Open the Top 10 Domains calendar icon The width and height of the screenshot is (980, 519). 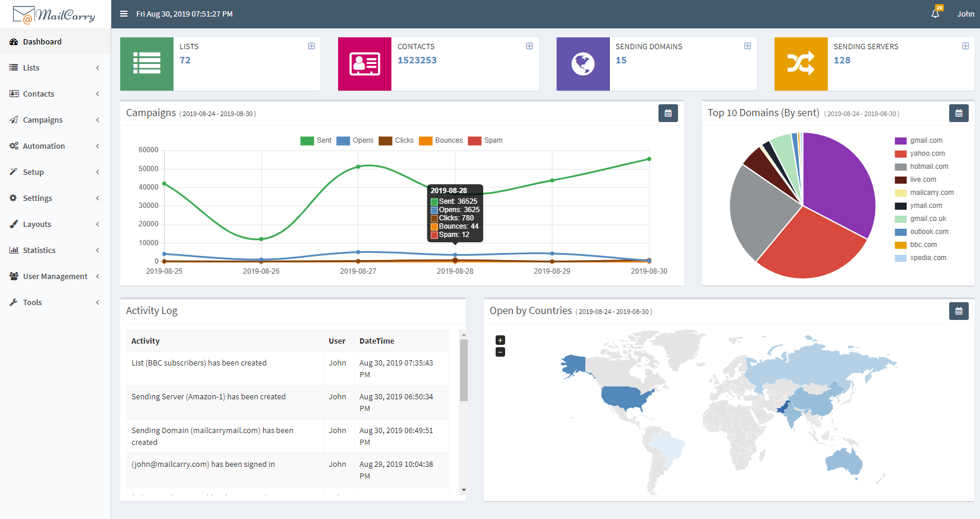click(959, 113)
